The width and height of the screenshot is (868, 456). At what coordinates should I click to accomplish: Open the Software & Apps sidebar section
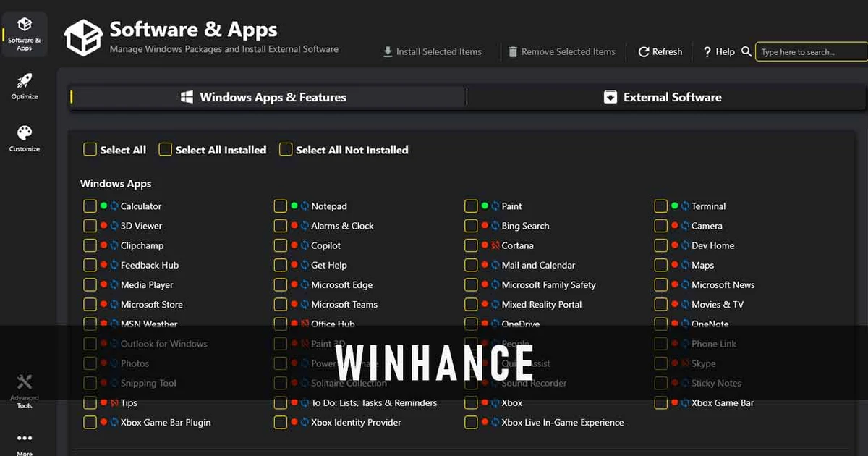pos(25,35)
